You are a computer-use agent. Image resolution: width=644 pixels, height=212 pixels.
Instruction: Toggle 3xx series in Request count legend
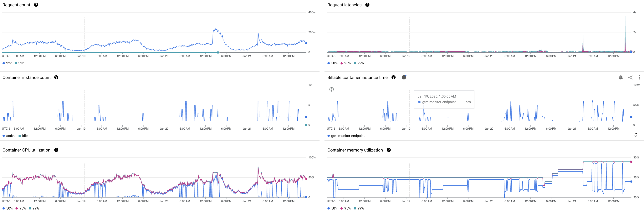click(x=19, y=63)
